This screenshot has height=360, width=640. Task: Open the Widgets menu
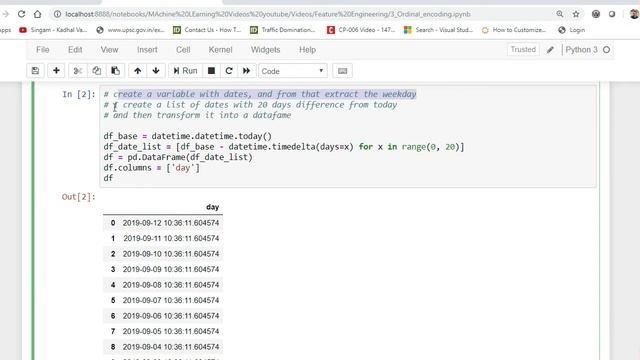pyautogui.click(x=266, y=50)
